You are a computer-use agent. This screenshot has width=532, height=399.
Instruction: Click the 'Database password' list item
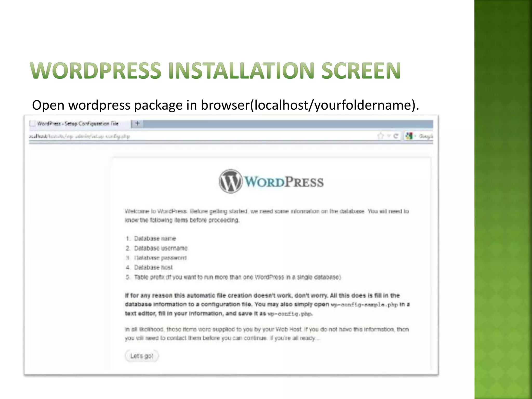[160, 258]
